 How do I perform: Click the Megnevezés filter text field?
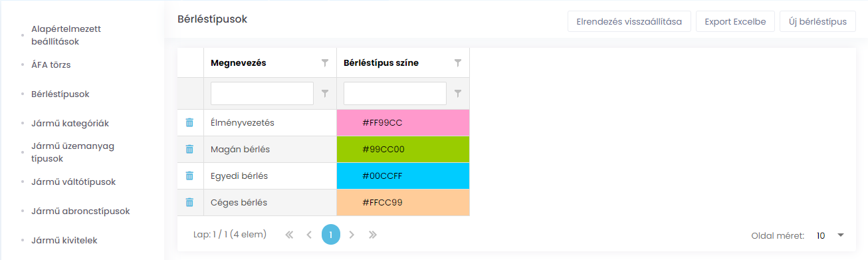262,94
